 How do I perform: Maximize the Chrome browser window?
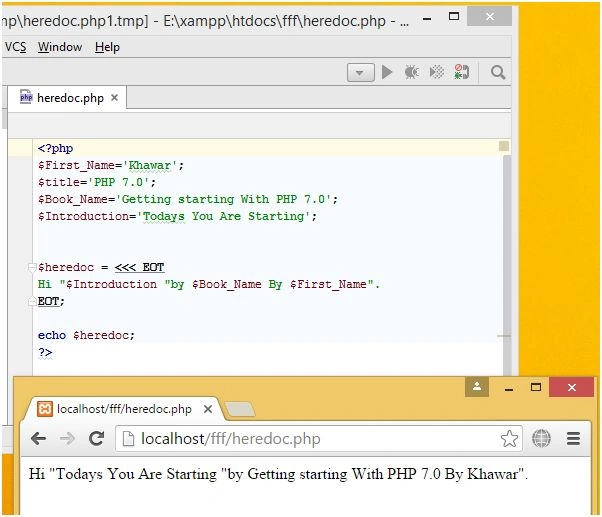coord(536,387)
